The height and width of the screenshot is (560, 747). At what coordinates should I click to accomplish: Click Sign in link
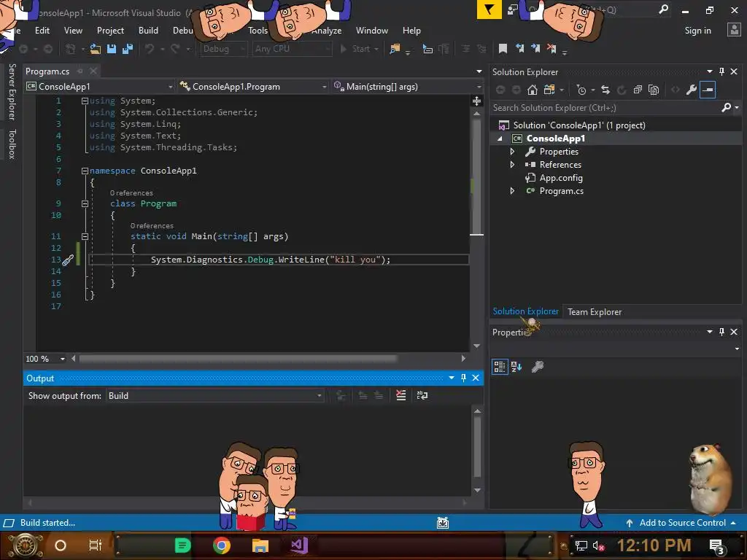pyautogui.click(x=697, y=31)
